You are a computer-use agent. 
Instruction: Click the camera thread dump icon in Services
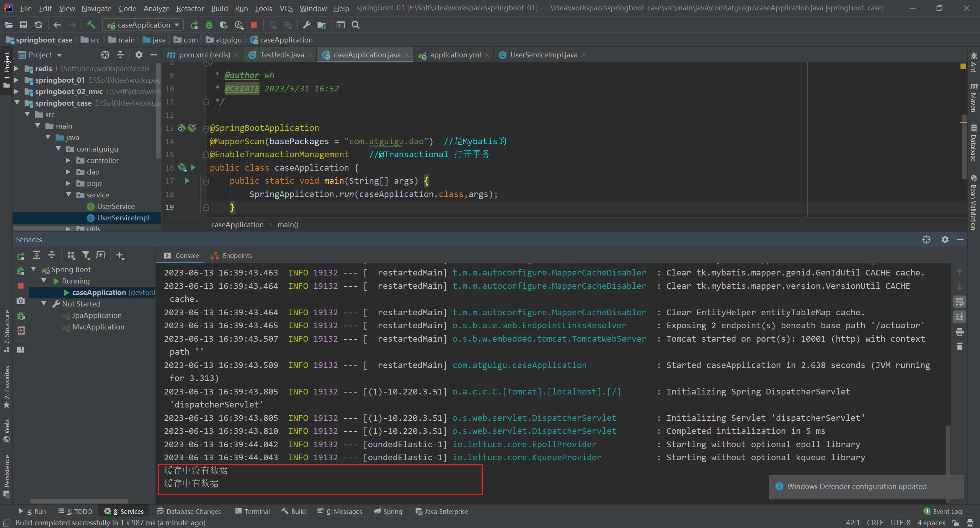tap(21, 301)
